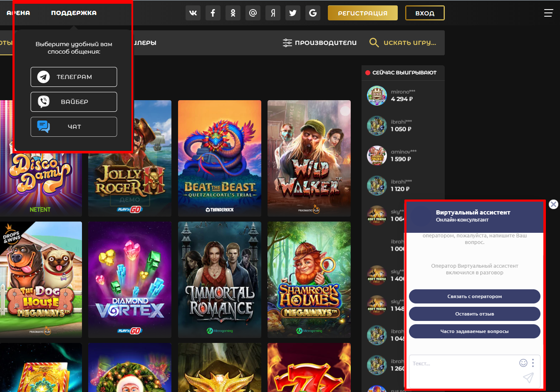Send chat message paper plane
This screenshot has width=560, height=392.
528,377
